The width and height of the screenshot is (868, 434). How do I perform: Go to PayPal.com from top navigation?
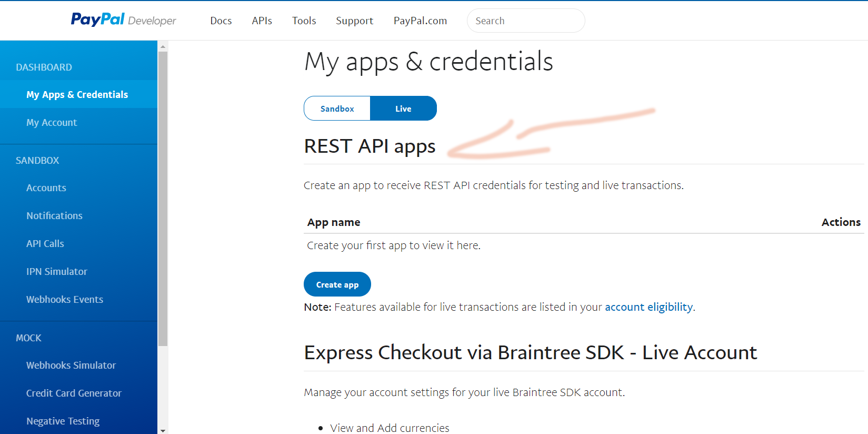420,21
